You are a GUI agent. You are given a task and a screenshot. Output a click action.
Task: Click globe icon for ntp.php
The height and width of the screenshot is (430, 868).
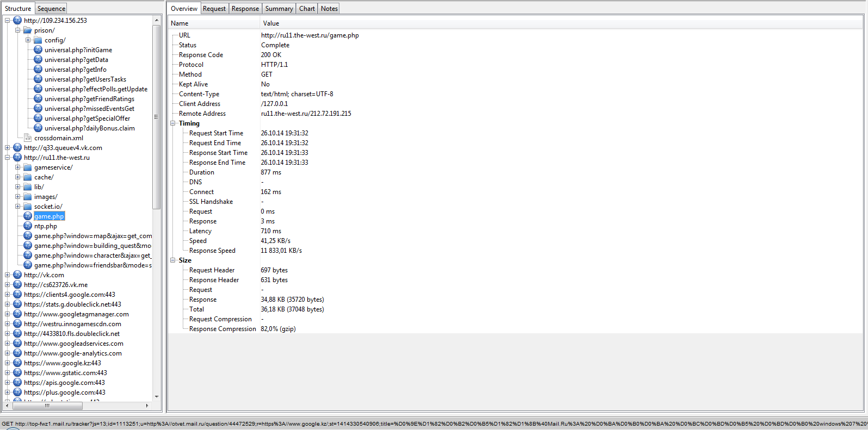click(x=28, y=226)
